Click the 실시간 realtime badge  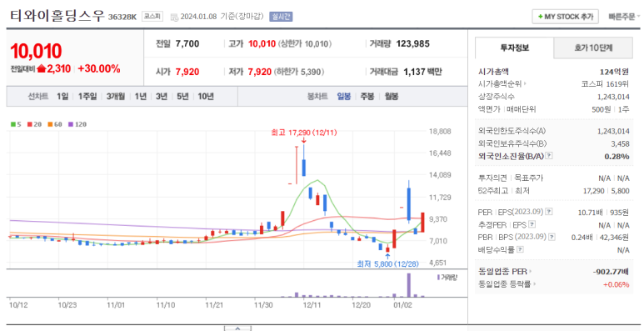pyautogui.click(x=281, y=17)
